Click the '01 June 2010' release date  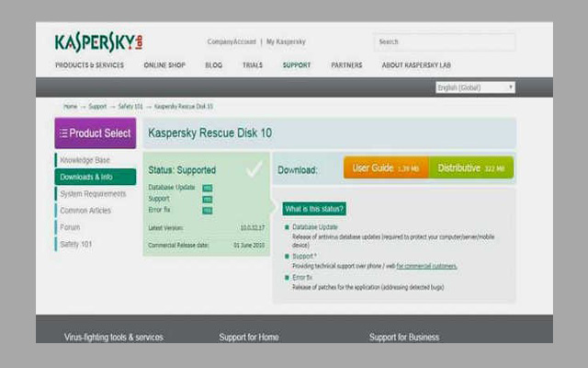point(249,246)
